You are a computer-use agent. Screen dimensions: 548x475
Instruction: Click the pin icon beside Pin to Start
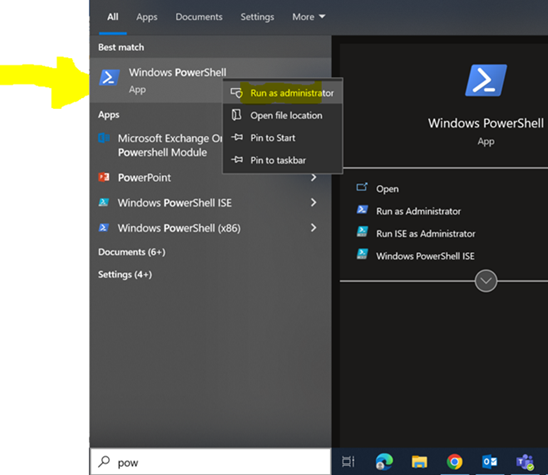coord(237,137)
